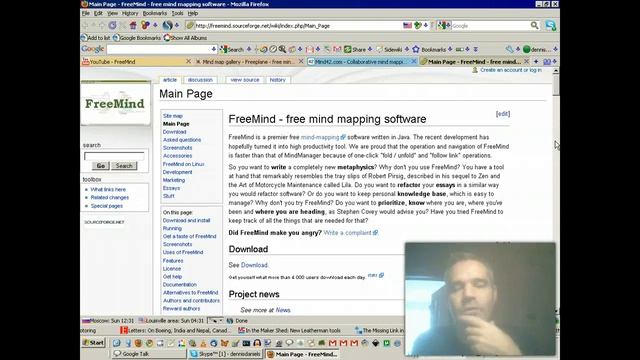
Task: Open the dropdown arrow next to Share
Action: tap(370, 49)
